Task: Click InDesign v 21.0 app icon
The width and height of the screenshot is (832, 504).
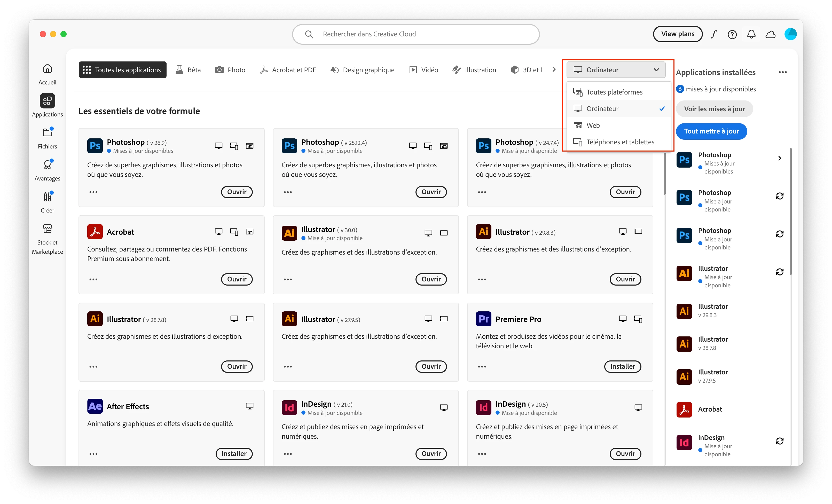Action: pyautogui.click(x=289, y=408)
